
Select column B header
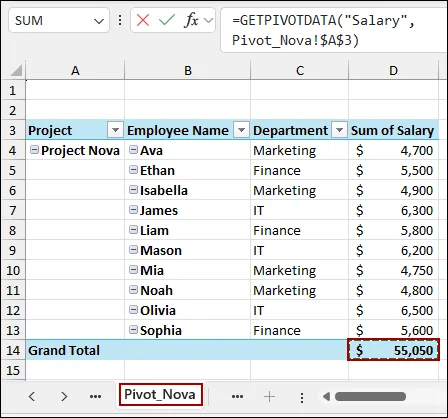[188, 70]
